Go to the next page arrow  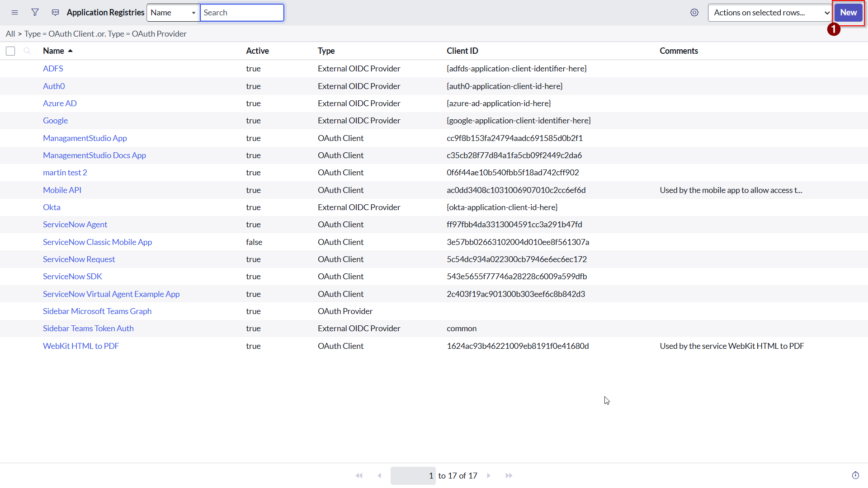[x=489, y=476]
